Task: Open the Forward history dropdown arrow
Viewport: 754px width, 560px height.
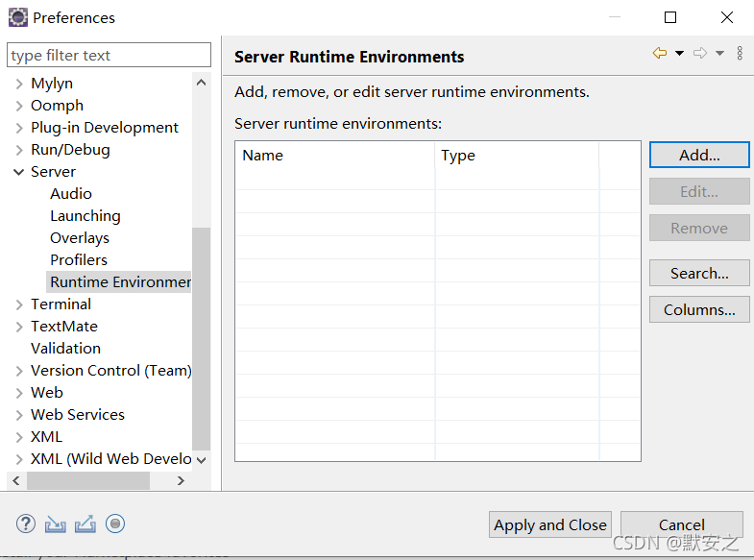Action: click(x=719, y=53)
